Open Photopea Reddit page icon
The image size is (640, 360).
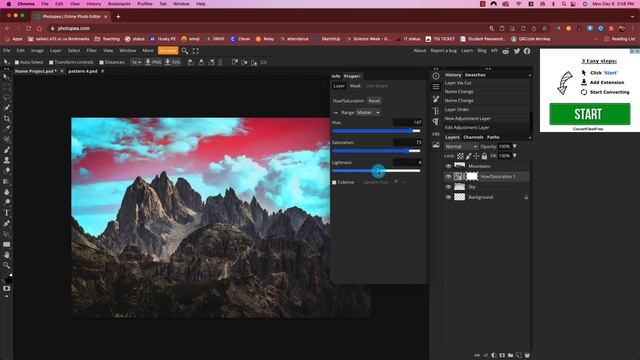(x=506, y=51)
